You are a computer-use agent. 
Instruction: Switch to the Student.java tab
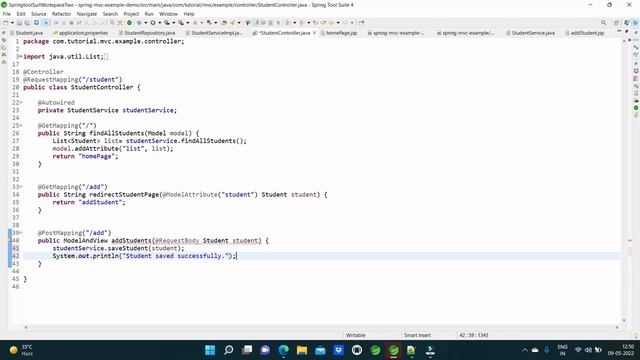(x=27, y=33)
